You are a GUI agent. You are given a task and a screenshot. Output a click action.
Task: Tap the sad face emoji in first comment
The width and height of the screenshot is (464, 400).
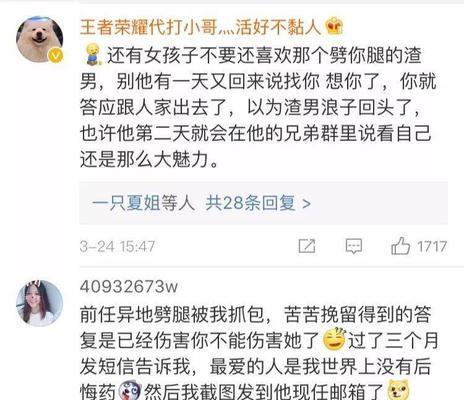pos(92,55)
